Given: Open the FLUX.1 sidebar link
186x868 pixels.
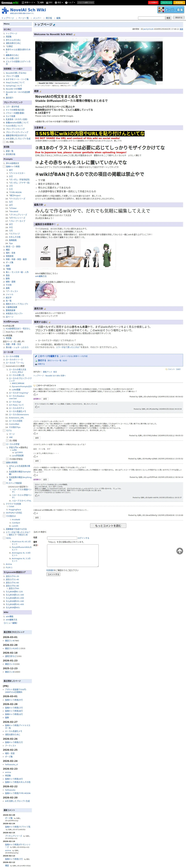Looking at the screenshot, I should 9,567.
